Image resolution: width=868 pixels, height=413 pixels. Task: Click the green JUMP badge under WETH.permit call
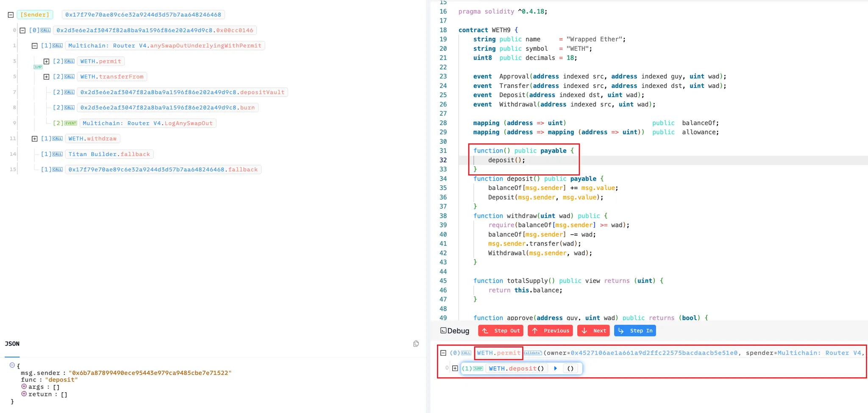pyautogui.click(x=38, y=67)
